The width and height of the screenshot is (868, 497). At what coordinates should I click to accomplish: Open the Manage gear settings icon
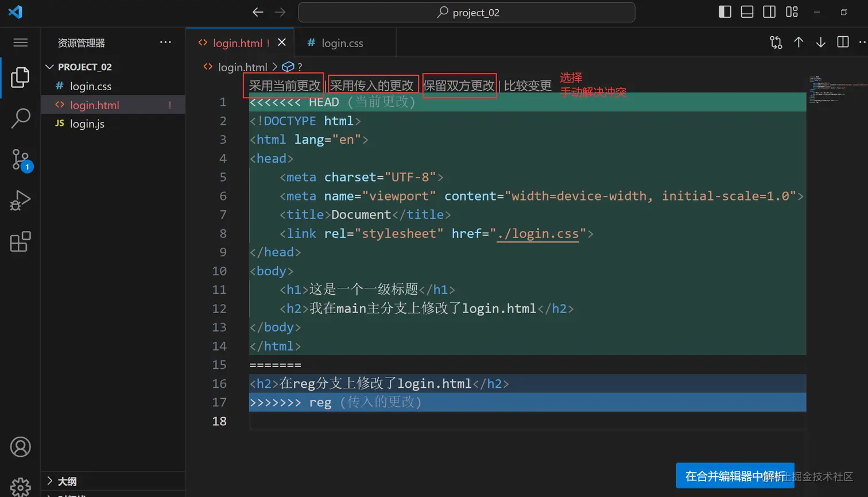[x=20, y=487]
